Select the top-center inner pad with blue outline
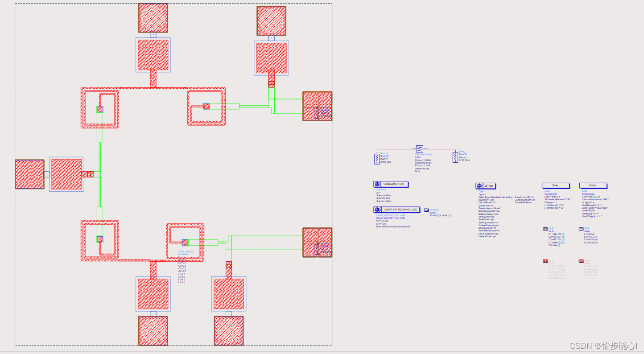The image size is (644, 354). pos(153,55)
